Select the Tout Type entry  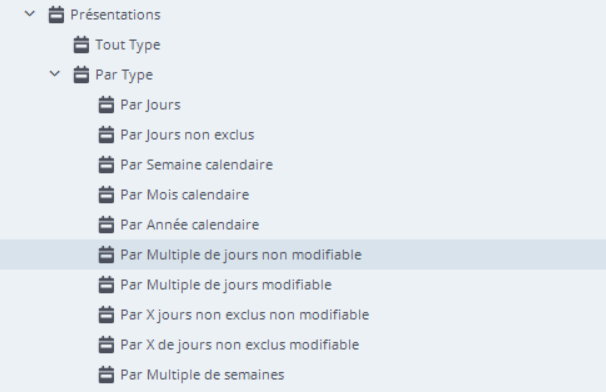click(128, 45)
